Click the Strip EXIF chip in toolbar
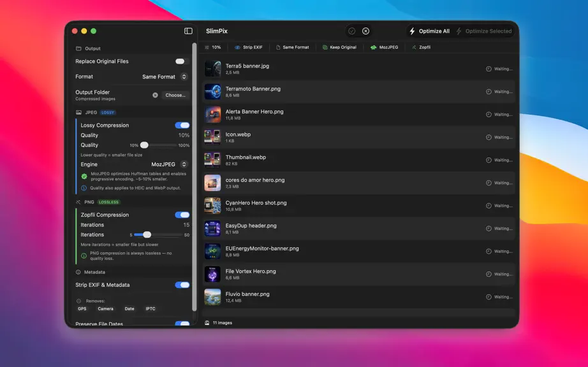Screen dimensions: 588x367 pos(248,47)
